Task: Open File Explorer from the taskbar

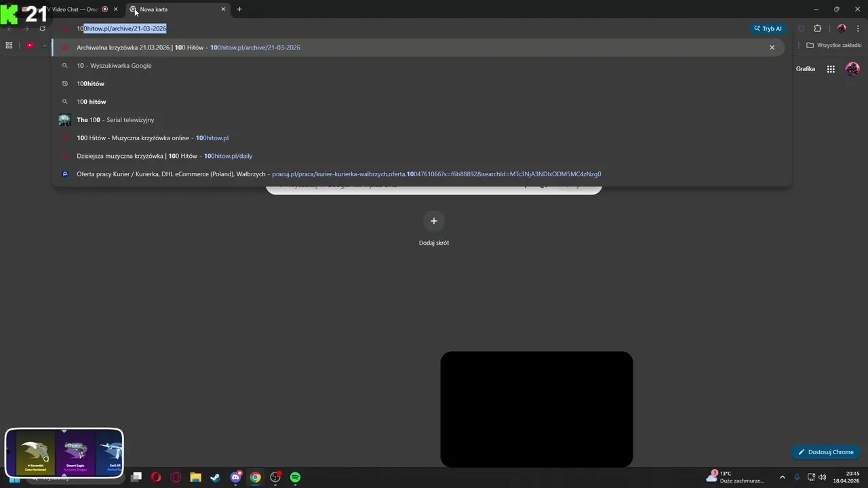Action: pyautogui.click(x=195, y=477)
